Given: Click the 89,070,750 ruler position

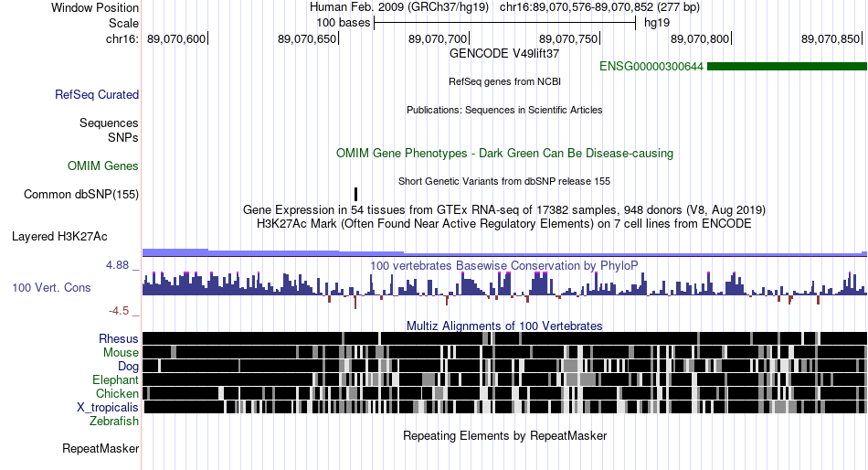Looking at the screenshot, I should tap(568, 38).
